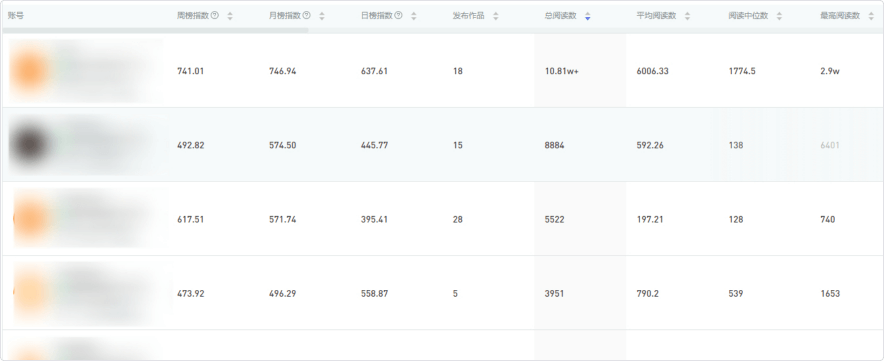This screenshot has width=884, height=361.
Task: Select the weekly index value 741.01
Action: pyautogui.click(x=191, y=71)
